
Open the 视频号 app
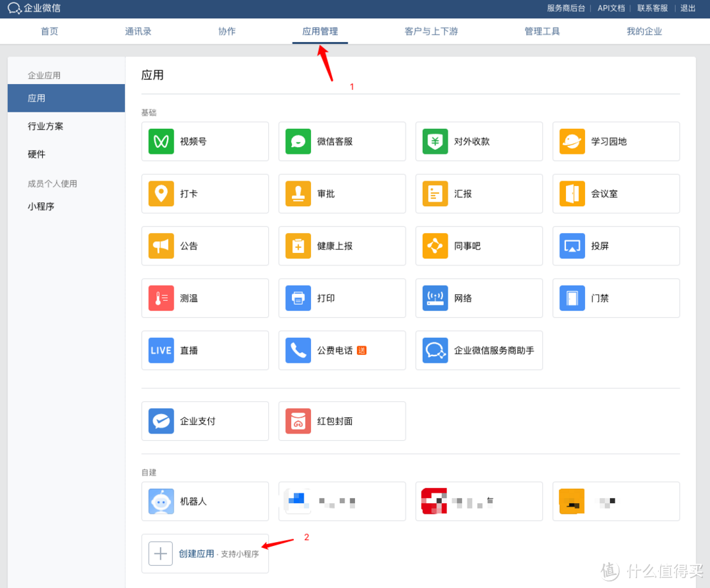click(204, 141)
